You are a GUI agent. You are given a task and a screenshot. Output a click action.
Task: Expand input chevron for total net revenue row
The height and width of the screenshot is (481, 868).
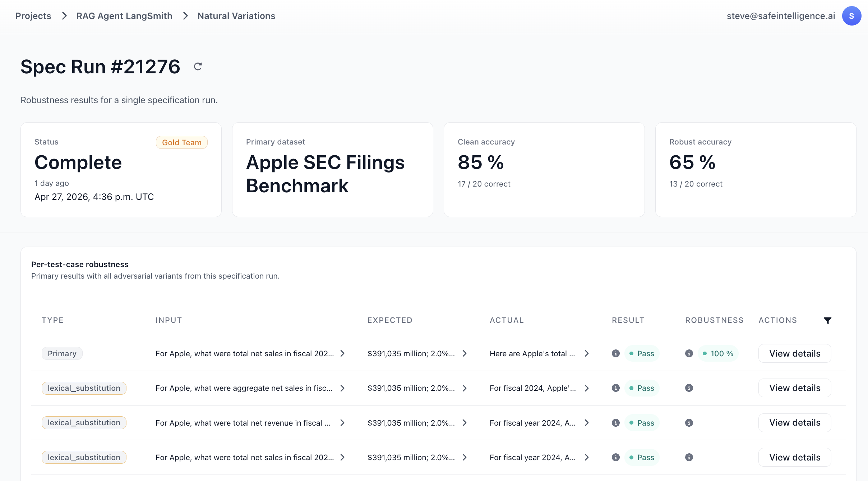pyautogui.click(x=342, y=423)
